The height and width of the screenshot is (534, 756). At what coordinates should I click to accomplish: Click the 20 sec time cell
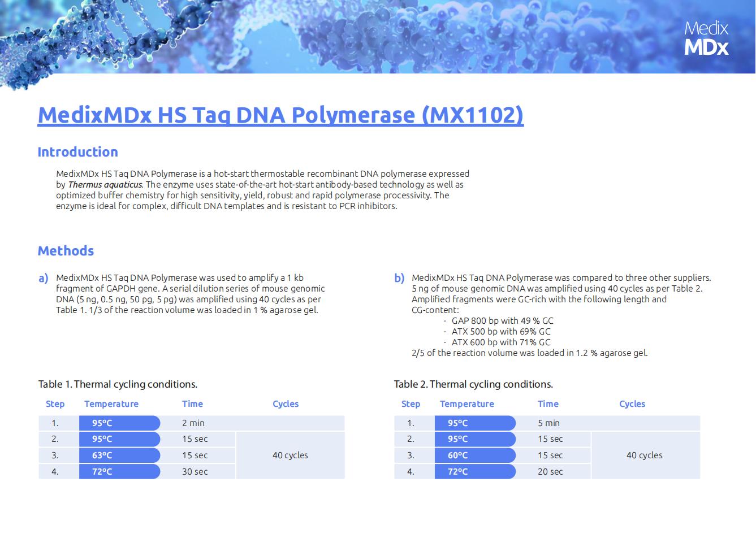coord(550,472)
